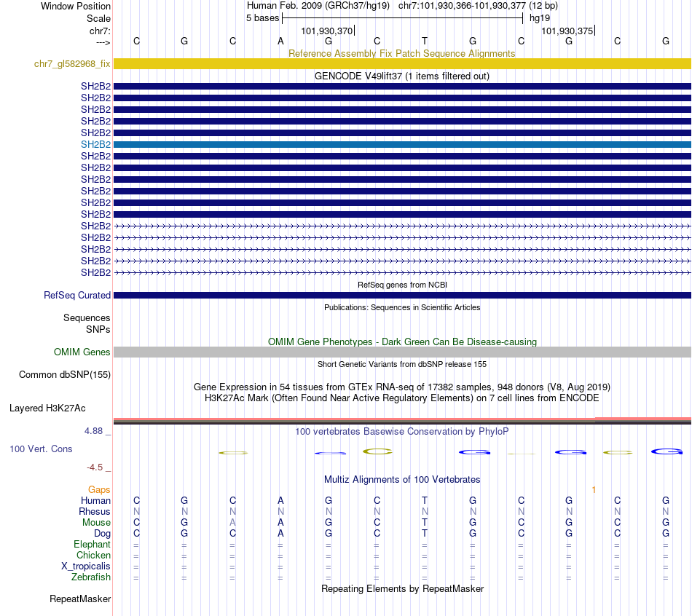This screenshot has height=616, width=692.
Task: Click the Chicken species row label
Action: tap(93, 555)
